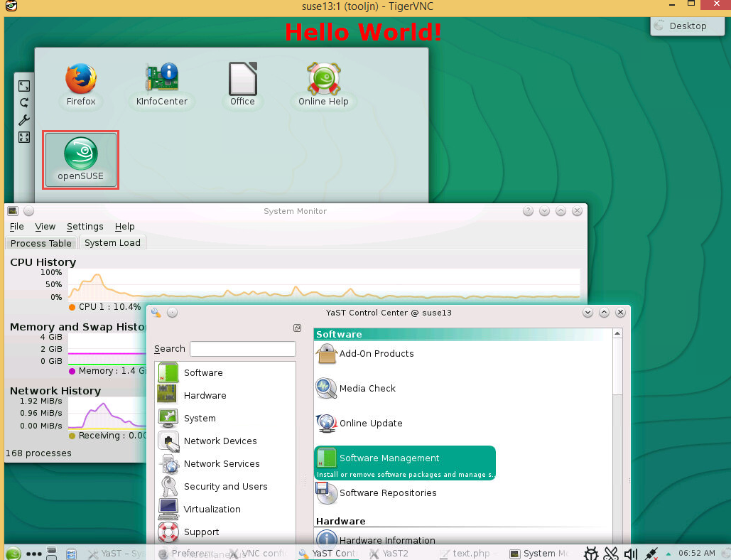Click the YaST module list scrollbar thumb
This screenshot has width=731, height=560.
click(617, 367)
